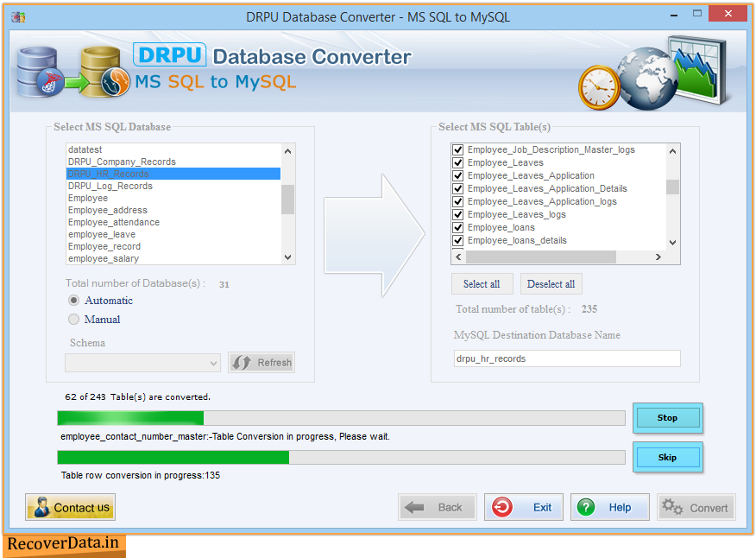Select Employee_address database
Screen dimensions: 756x558
[x=173, y=210]
